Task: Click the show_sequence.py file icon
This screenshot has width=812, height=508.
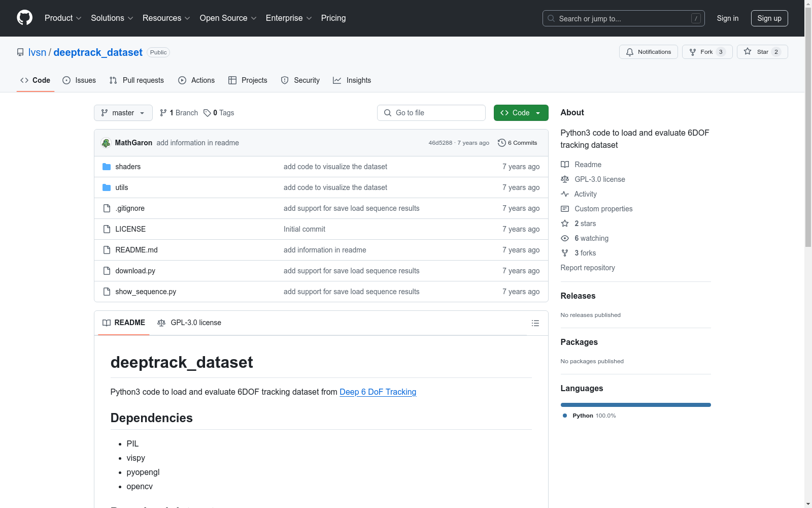Action: pyautogui.click(x=107, y=292)
